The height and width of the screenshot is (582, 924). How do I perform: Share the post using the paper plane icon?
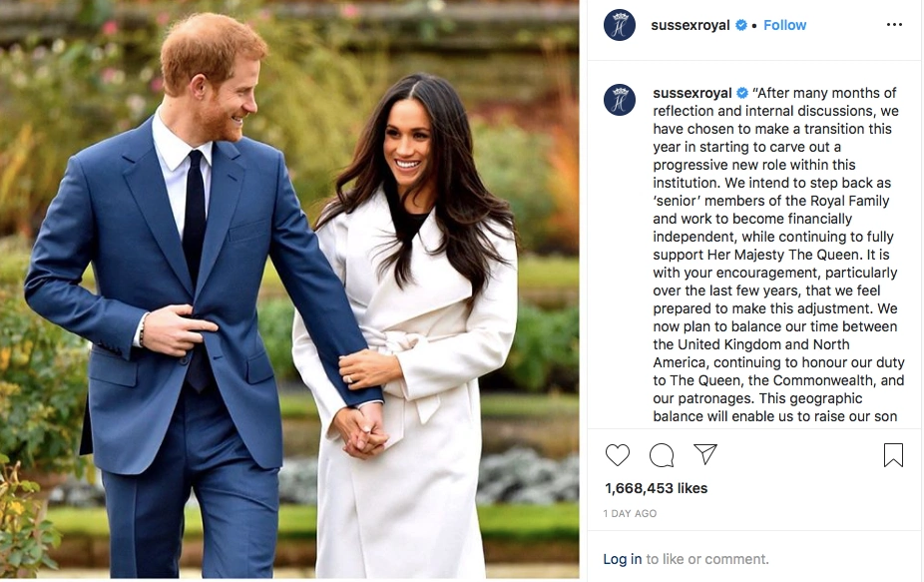coord(704,454)
